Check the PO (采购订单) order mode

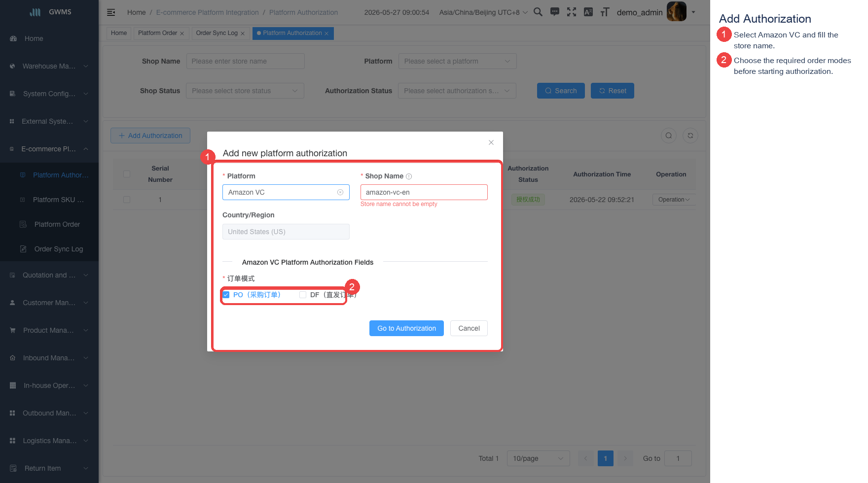click(x=226, y=295)
